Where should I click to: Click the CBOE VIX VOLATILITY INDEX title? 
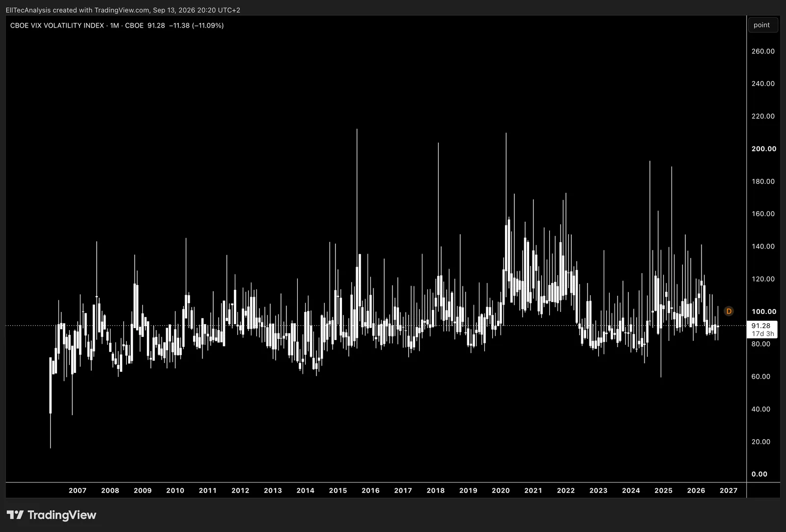(x=57, y=26)
